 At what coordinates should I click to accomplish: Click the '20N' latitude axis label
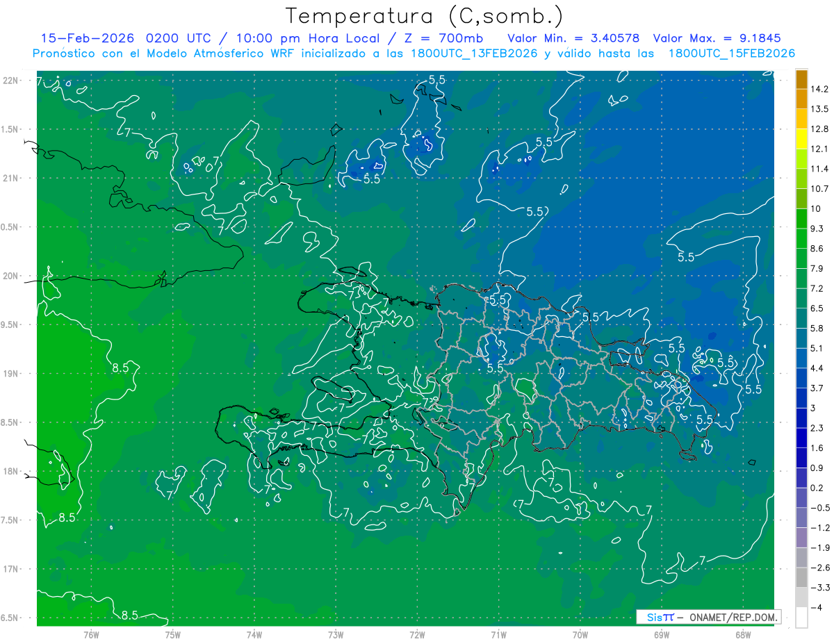click(12, 276)
